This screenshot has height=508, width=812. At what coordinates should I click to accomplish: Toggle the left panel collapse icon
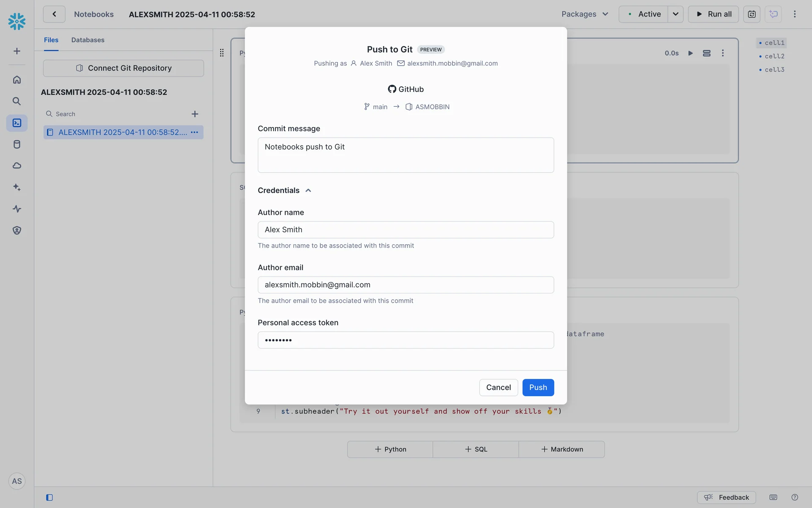49,497
